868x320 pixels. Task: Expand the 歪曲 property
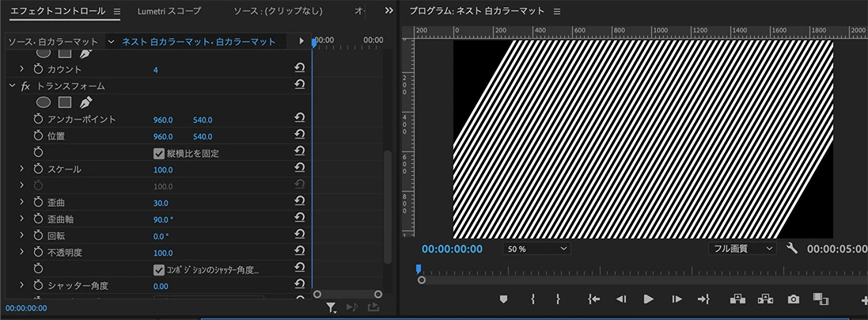click(22, 203)
